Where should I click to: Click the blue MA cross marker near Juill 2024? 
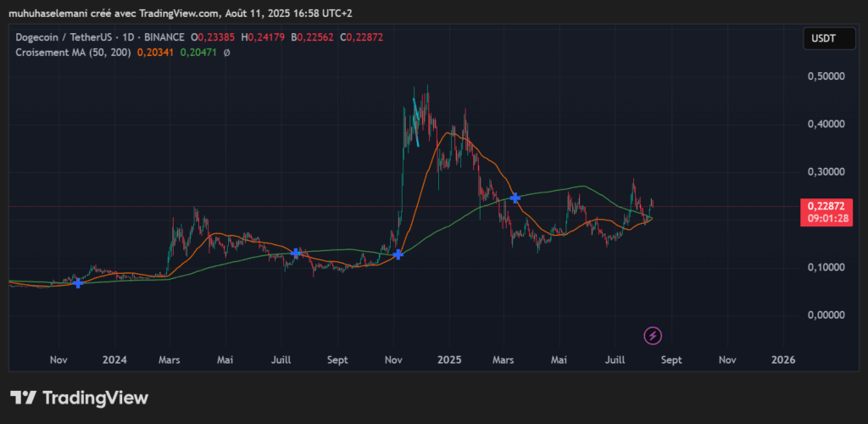pos(296,253)
